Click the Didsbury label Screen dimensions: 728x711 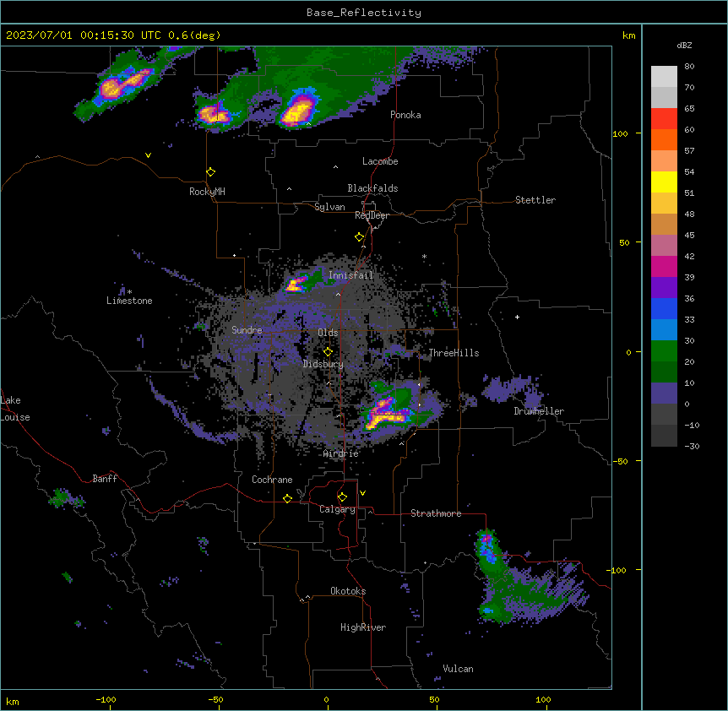click(x=323, y=364)
